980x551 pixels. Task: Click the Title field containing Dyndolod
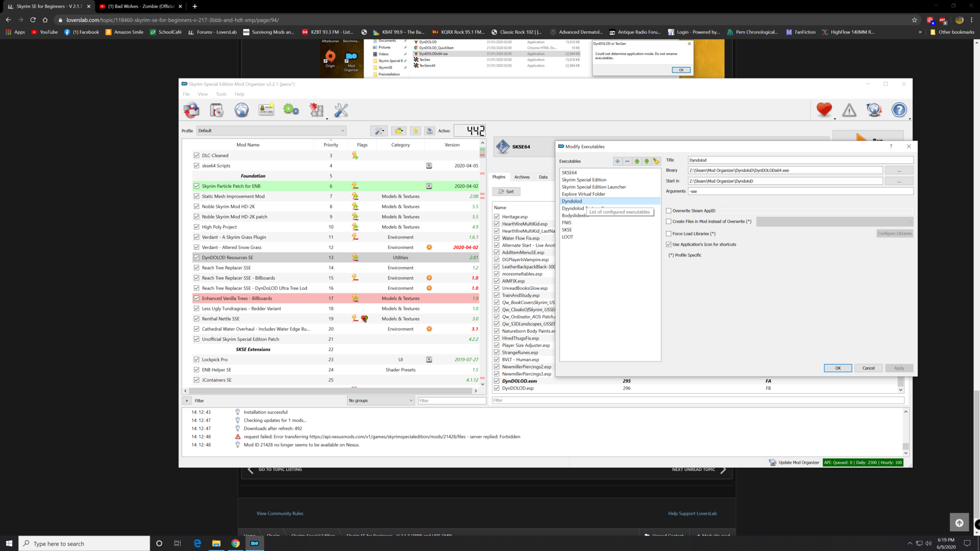tap(800, 160)
